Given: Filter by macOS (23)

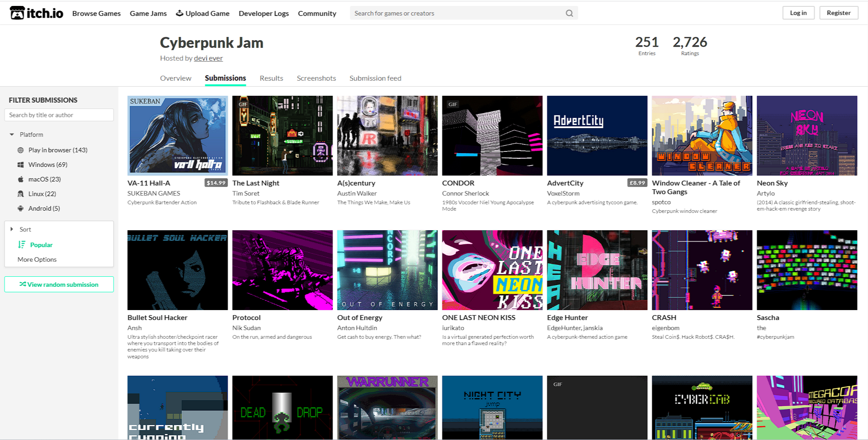Looking at the screenshot, I should point(44,179).
